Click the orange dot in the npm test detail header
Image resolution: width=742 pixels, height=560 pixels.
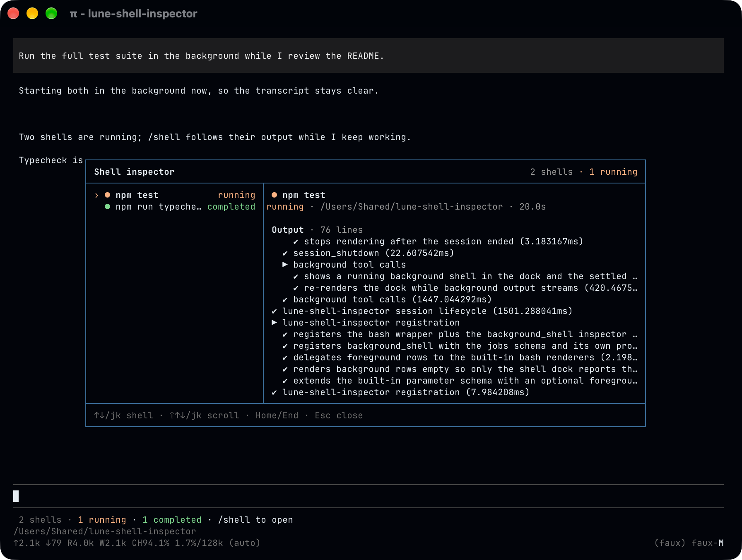coord(274,195)
